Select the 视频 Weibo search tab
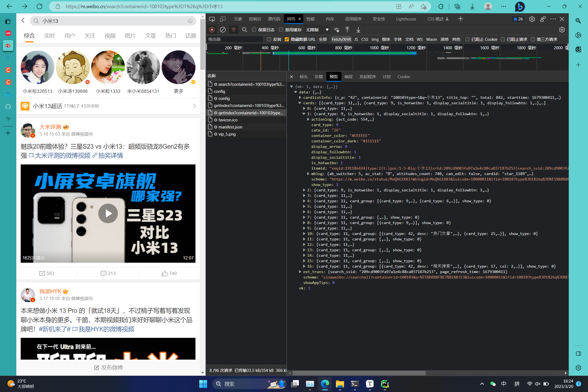The image size is (588, 392). 110,36
